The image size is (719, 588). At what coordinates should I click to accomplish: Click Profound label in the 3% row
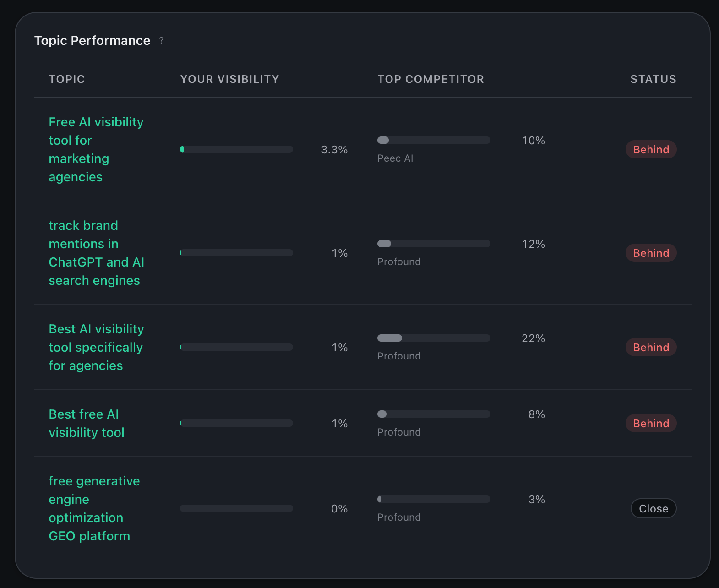399,517
